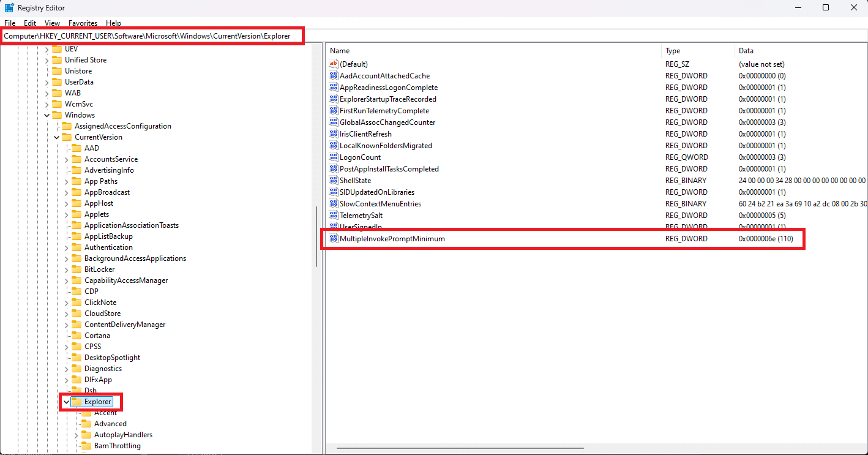Click the "0x00000005 (5)" data cell
This screenshot has width=868, height=455.
762,216
